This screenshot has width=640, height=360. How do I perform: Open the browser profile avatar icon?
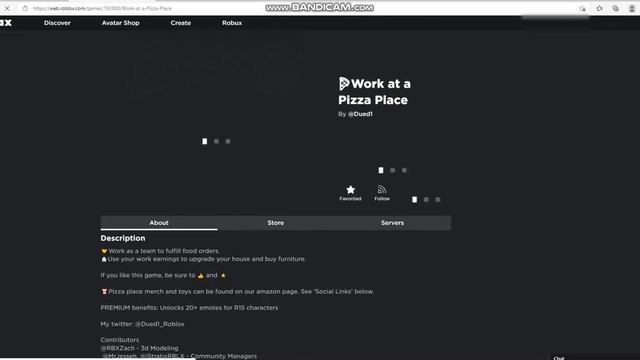[x=632, y=8]
